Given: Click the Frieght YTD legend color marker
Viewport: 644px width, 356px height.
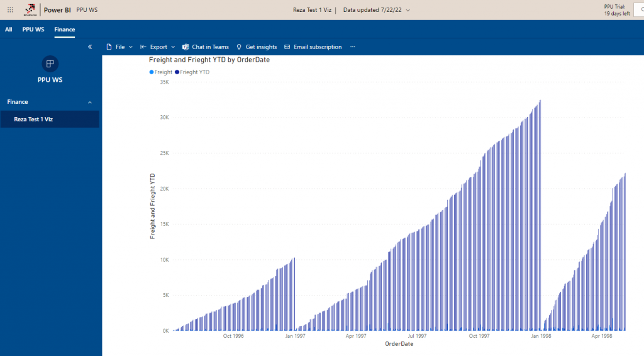Looking at the screenshot, I should click(x=177, y=72).
